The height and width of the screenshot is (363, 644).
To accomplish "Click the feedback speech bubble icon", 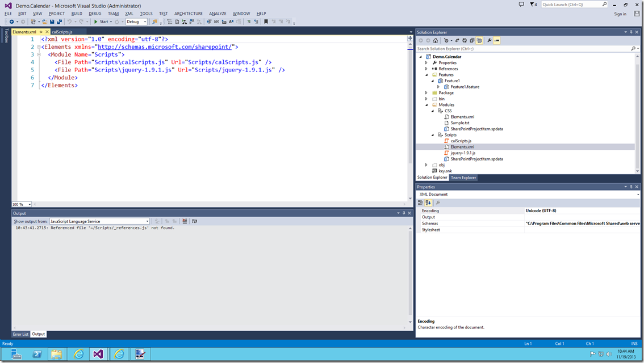I will [521, 5].
